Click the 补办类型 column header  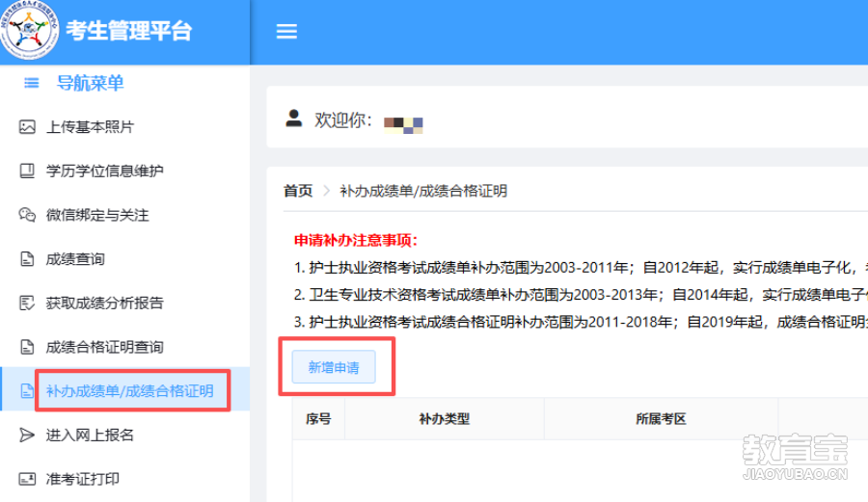(445, 419)
